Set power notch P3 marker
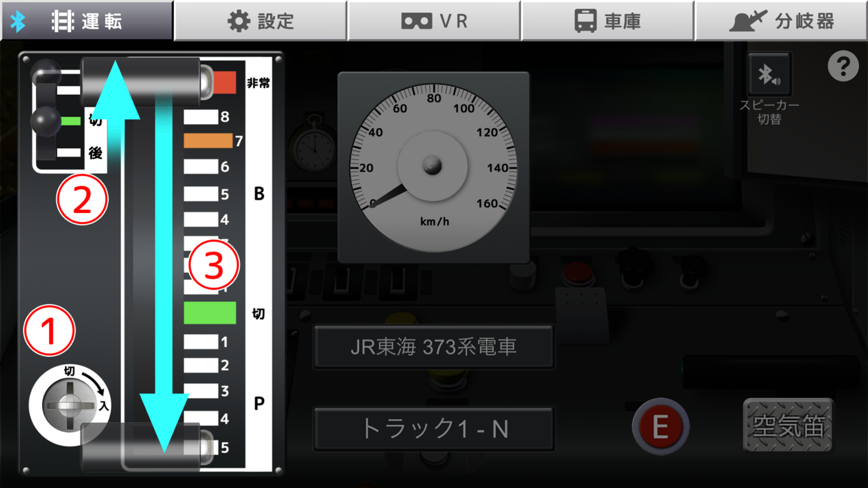Viewport: 868px width, 488px height. coord(201,391)
